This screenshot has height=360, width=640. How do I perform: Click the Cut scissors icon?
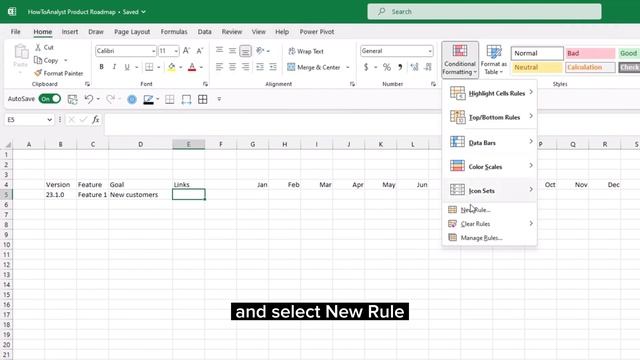coord(38,47)
